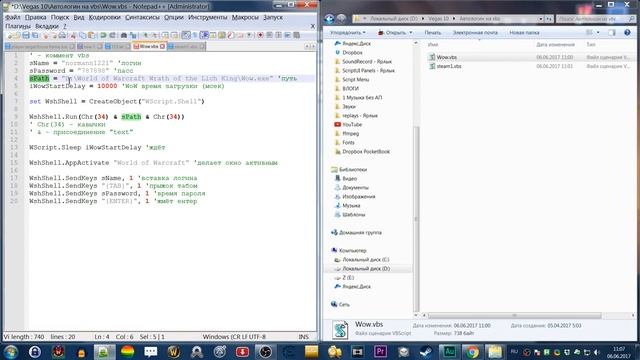
Task: Click the Windows Start button
Action: coord(11,351)
